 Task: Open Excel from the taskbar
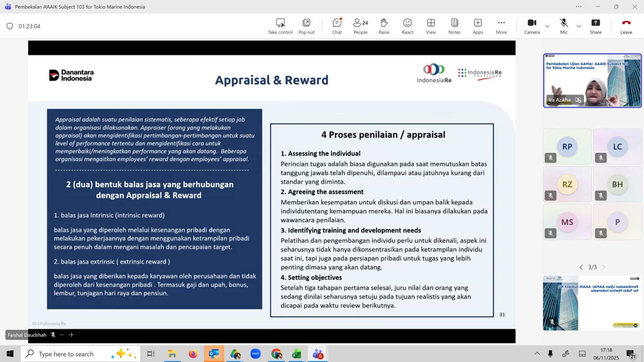297,354
